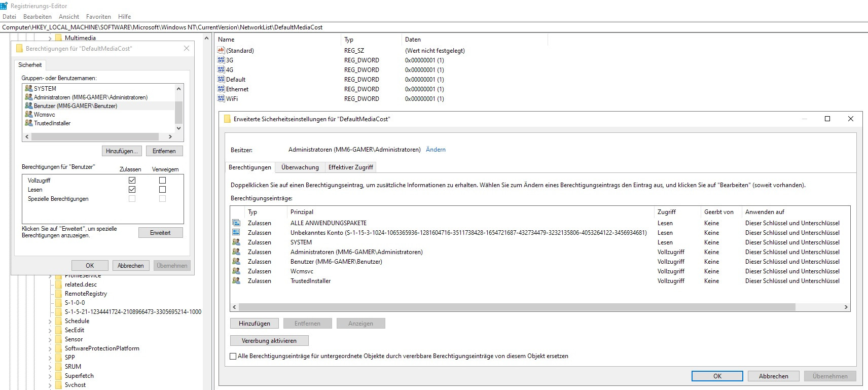This screenshot has width=868, height=390.
Task: Click the TrustedInstaller permission entry icon
Action: pos(236,280)
